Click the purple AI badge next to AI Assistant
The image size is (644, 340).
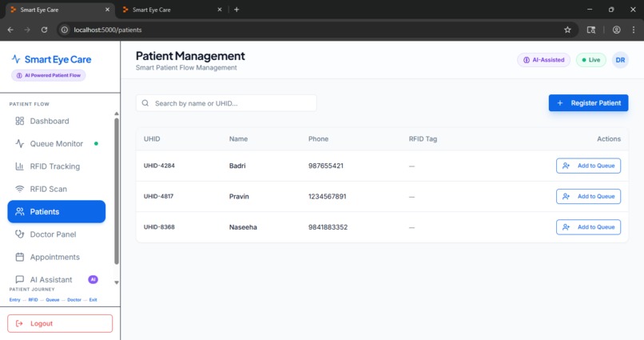click(x=93, y=279)
